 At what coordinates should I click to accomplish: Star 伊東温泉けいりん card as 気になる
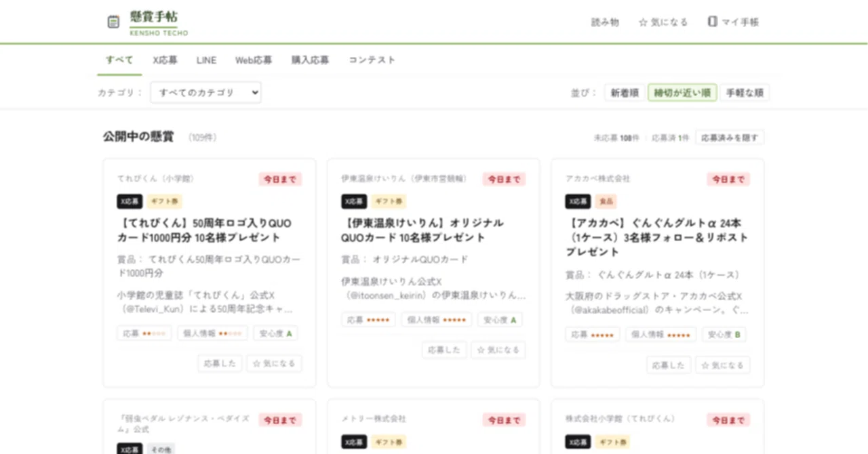(498, 350)
